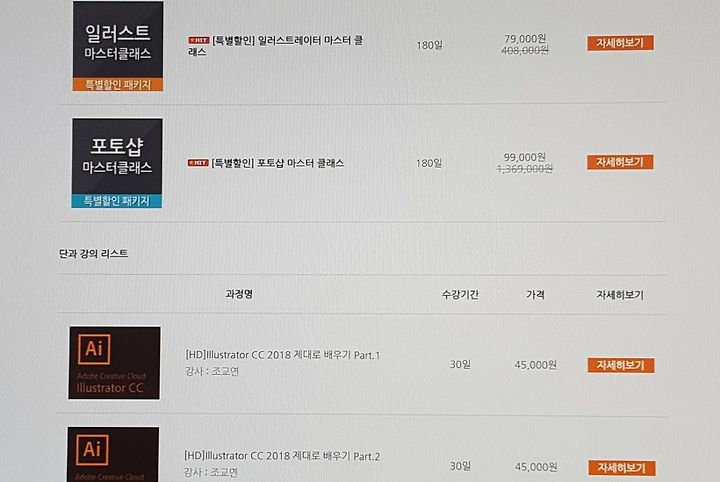Screen dimensions: 720x482
Task: Open the [특별할인] 포토샵 마스터 클래스 title link
Action: pos(277,163)
